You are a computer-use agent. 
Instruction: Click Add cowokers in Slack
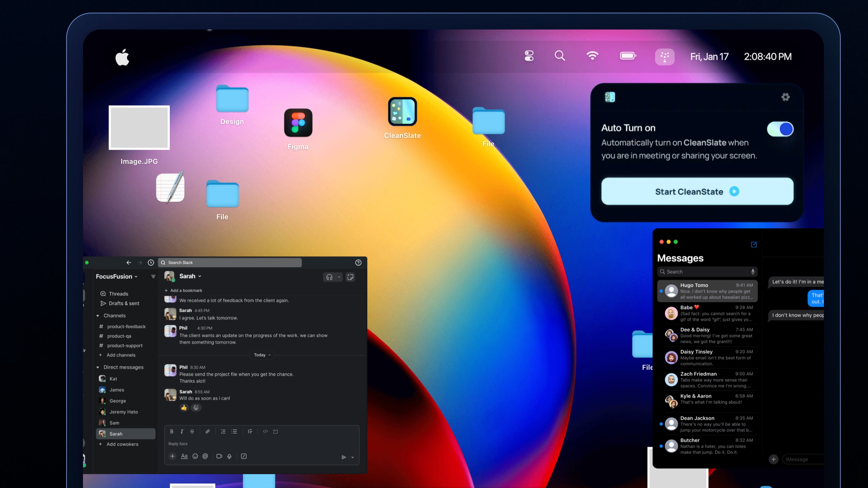pyautogui.click(x=118, y=444)
